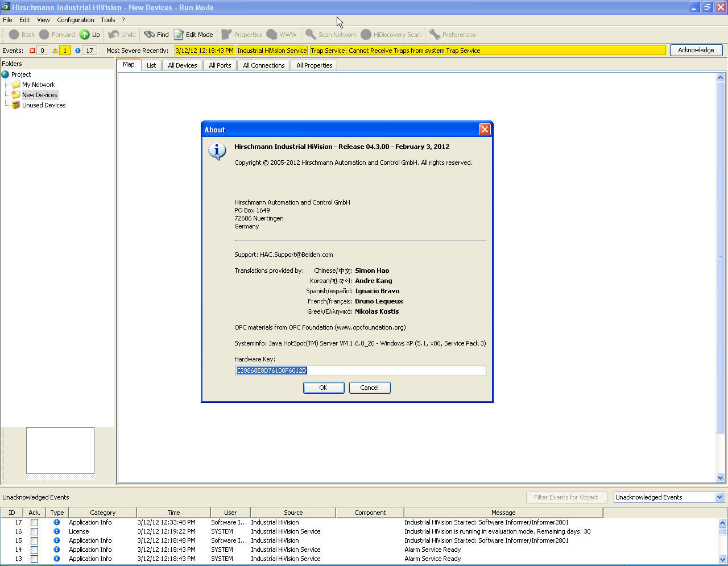Screen dimensions: 728x566
Task: Click event list scrollbar up arrow
Action: pos(723,523)
